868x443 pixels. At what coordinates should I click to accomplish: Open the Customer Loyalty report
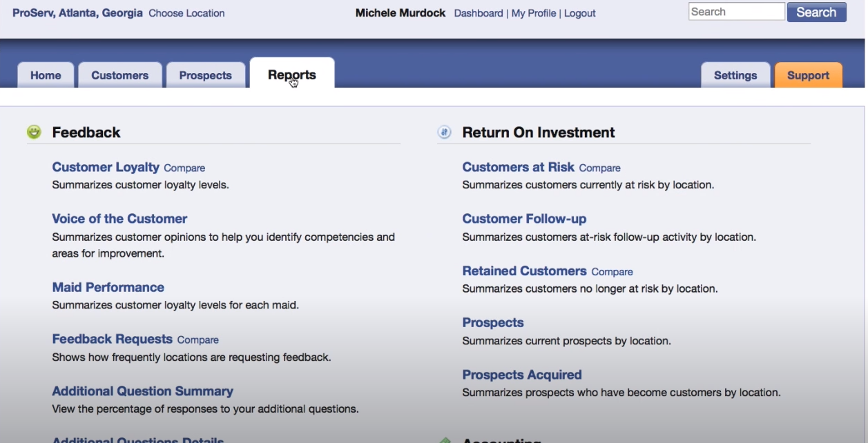point(106,167)
